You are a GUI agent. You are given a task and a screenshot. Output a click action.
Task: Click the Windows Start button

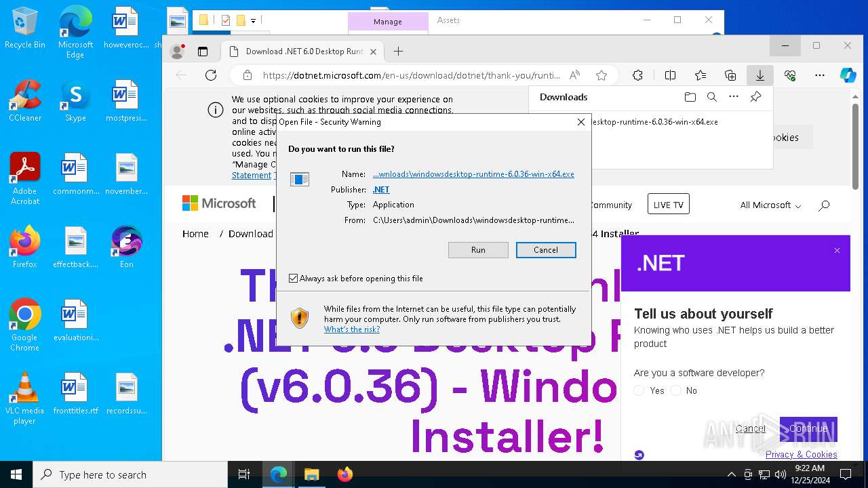(x=16, y=474)
